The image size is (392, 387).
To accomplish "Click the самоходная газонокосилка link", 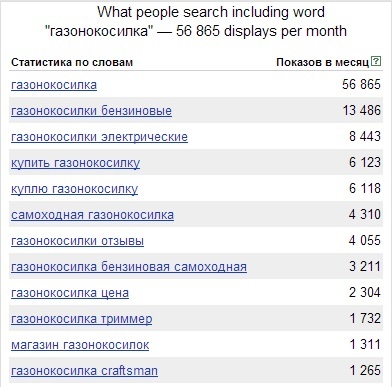I will (x=92, y=215).
